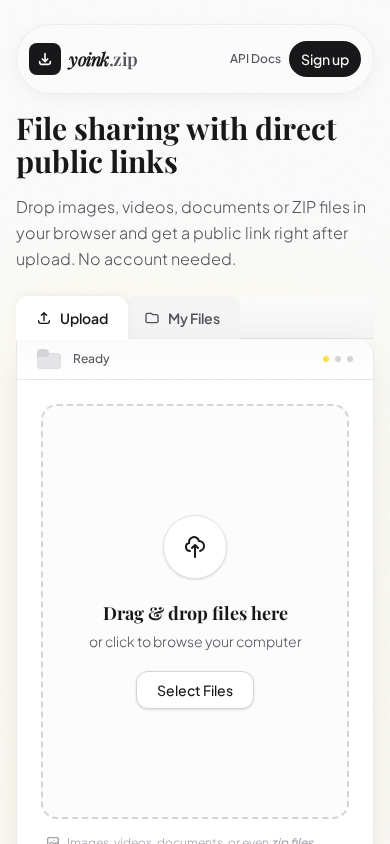The height and width of the screenshot is (844, 390).
Task: Click the gray folder icon beside Ready
Action: (48, 359)
